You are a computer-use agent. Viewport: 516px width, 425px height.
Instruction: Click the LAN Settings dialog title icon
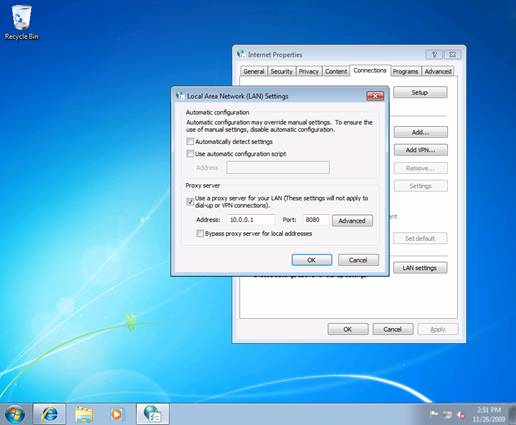tap(180, 96)
